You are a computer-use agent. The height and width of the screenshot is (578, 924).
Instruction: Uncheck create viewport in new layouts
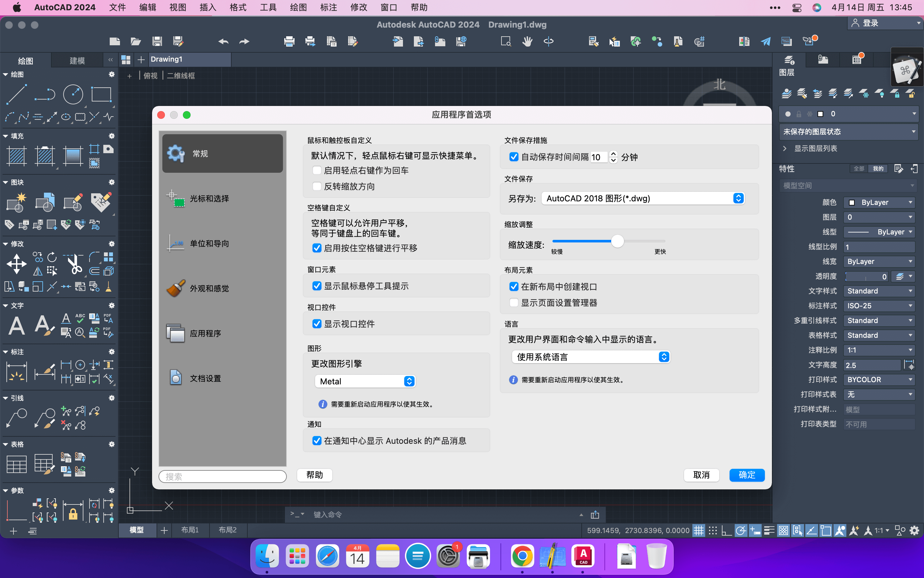coord(514,286)
